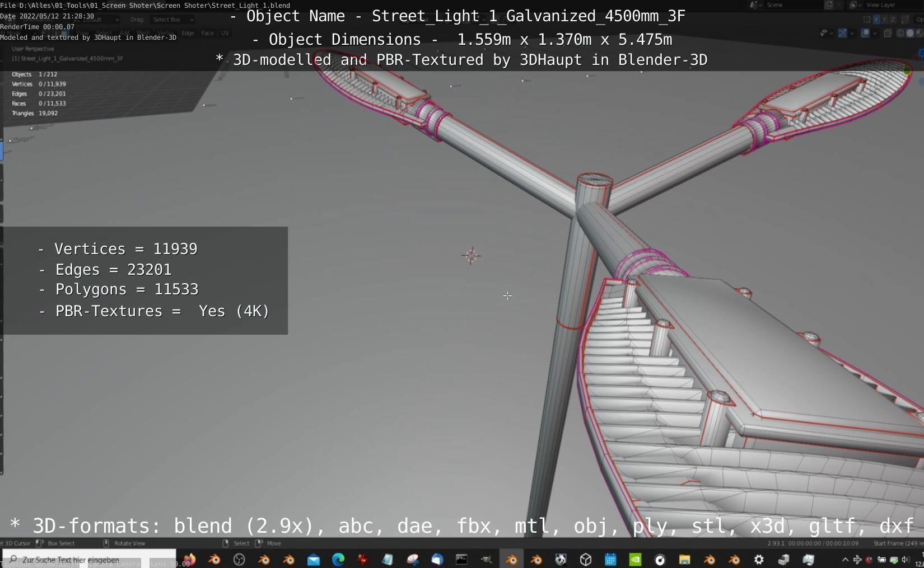The height and width of the screenshot is (568, 924).
Task: Open File Explorer from the taskbar
Action: 684,560
